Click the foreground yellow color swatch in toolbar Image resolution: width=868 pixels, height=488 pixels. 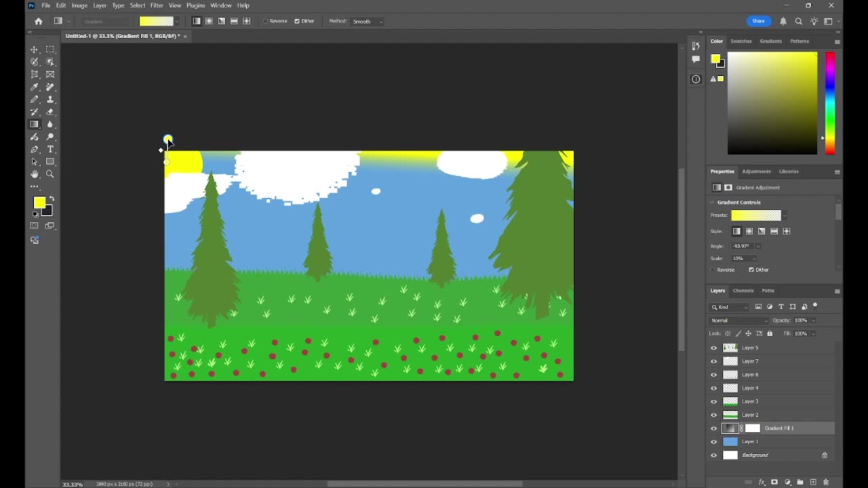click(39, 202)
